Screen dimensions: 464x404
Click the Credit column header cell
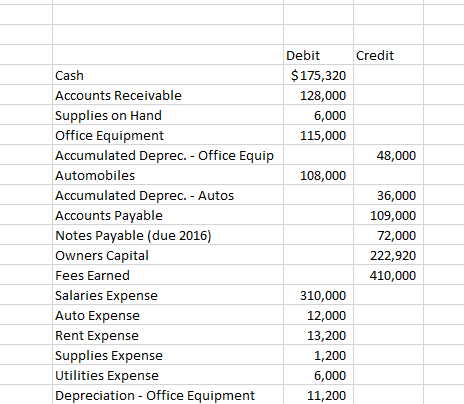click(388, 55)
